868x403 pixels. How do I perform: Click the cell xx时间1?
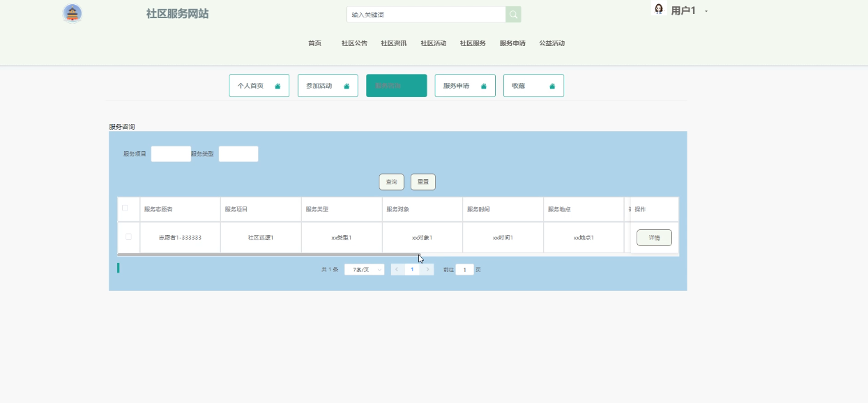coord(503,238)
